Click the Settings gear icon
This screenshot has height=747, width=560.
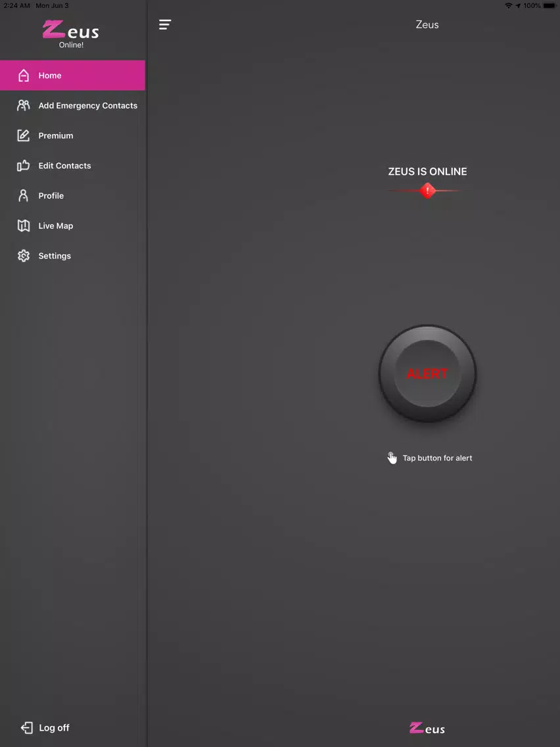coord(24,255)
